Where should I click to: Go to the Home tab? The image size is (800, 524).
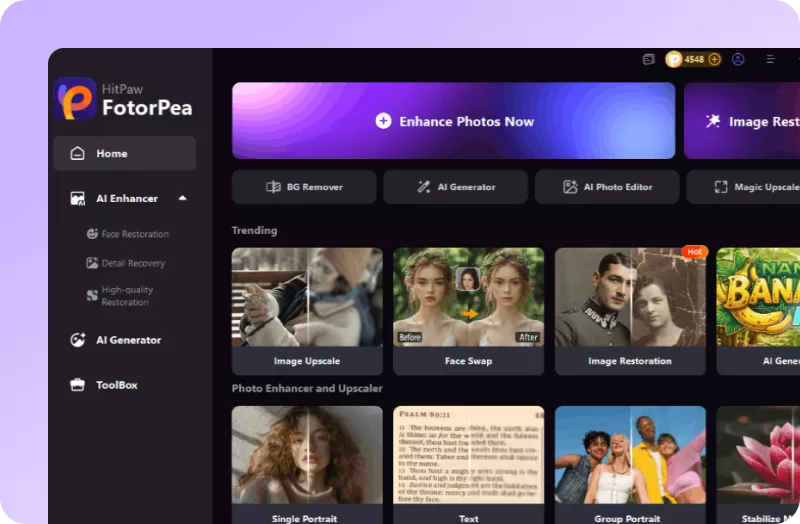click(125, 154)
